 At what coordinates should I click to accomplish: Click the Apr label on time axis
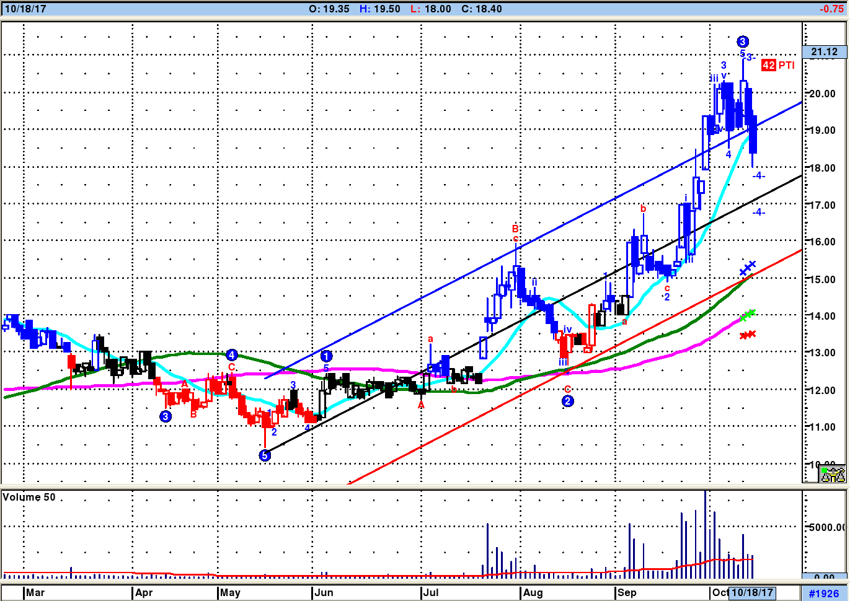(x=144, y=592)
